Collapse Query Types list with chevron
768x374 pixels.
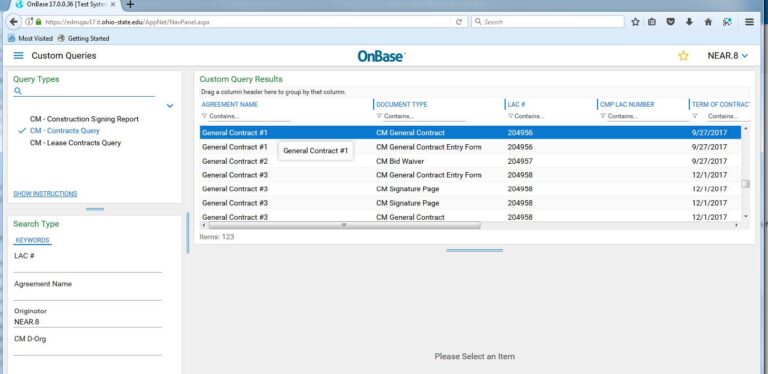click(x=170, y=106)
